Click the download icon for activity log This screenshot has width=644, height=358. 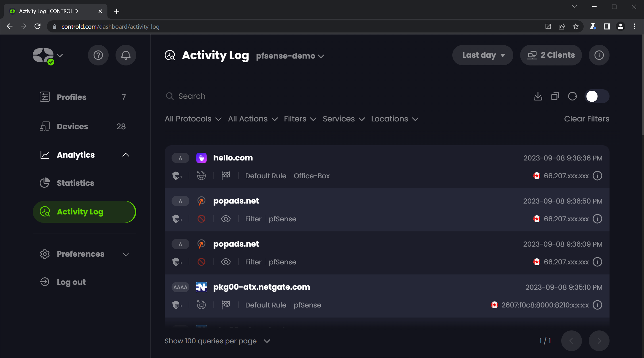pyautogui.click(x=538, y=96)
